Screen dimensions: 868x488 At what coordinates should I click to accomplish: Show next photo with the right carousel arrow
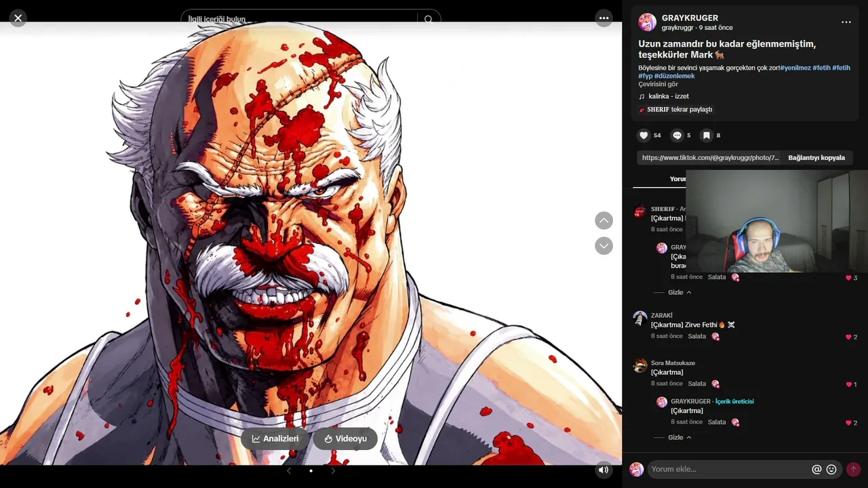[x=333, y=470]
